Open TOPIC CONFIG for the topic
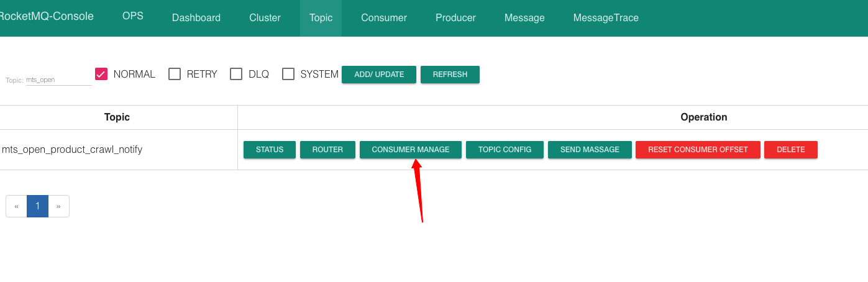Image resolution: width=868 pixels, height=282 pixels. coord(505,150)
